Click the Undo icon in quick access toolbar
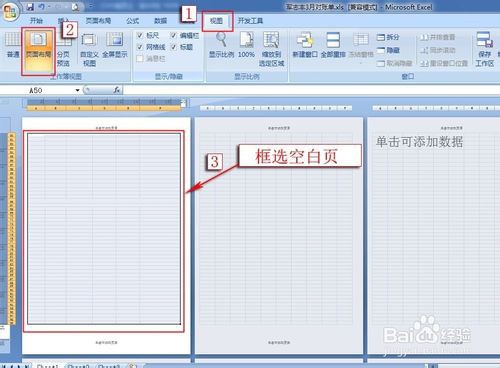 42,7
